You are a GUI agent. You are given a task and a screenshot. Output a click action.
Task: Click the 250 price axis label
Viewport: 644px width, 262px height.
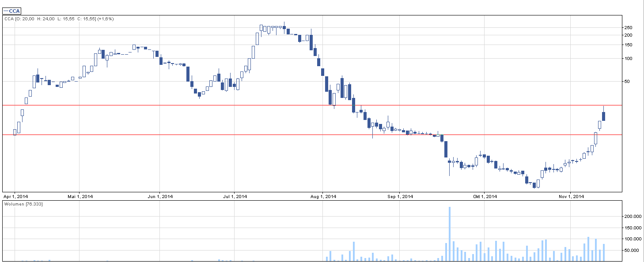pos(628,28)
